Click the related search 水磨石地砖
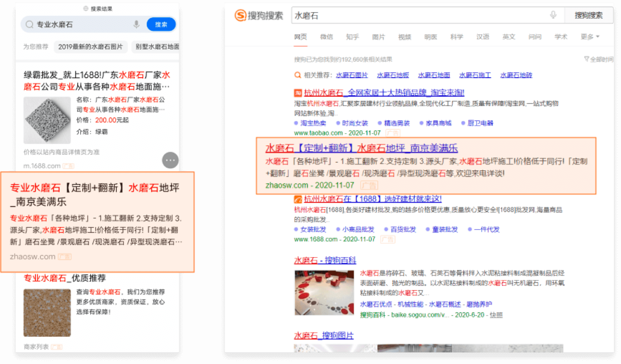621x364 pixels. 516,75
